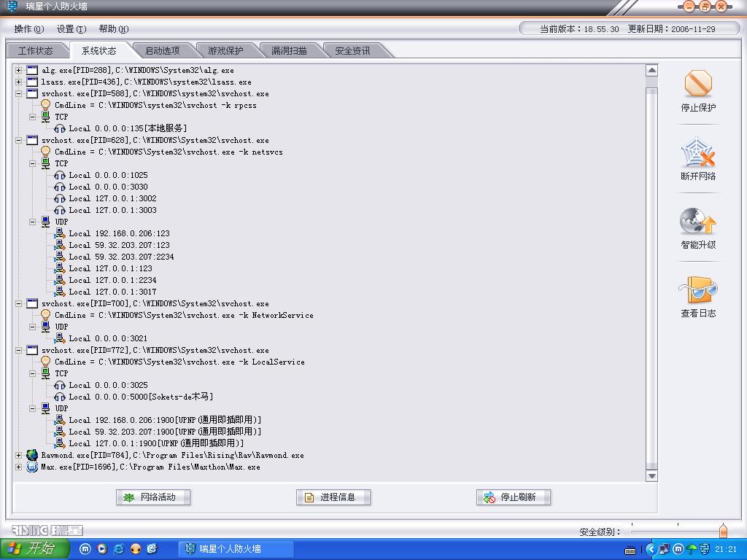Select row Local 127.0.0.1:3017
Viewport: 747px width, 560px height.
(112, 292)
